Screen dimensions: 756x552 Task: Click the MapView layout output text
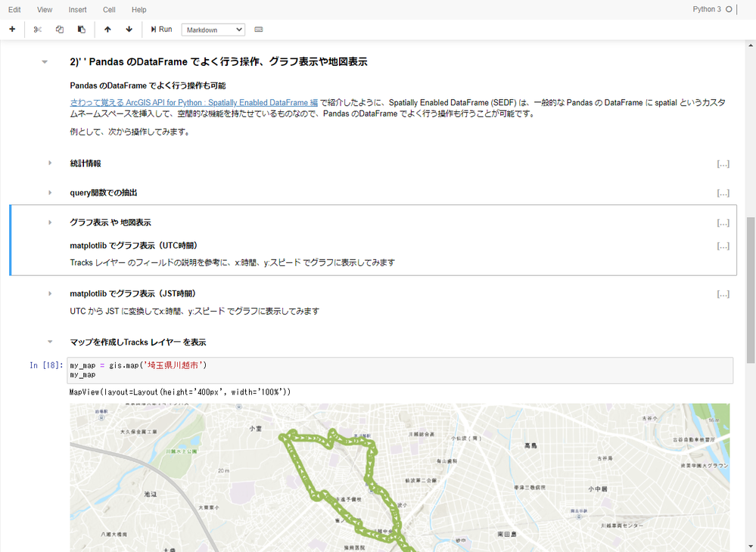pos(180,392)
